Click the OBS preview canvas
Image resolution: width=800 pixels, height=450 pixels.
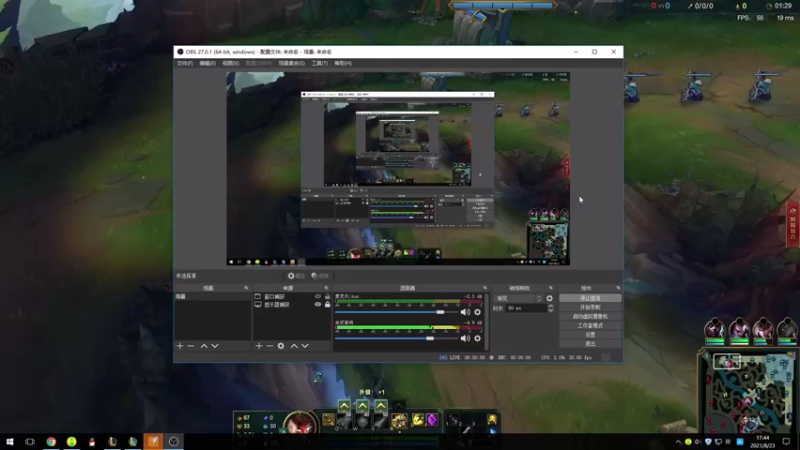pyautogui.click(x=398, y=168)
